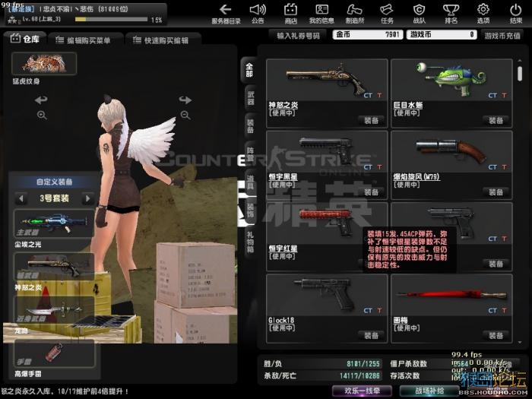Equip the 恒宇黑星 pistol
The image size is (532, 399).
tap(371, 192)
